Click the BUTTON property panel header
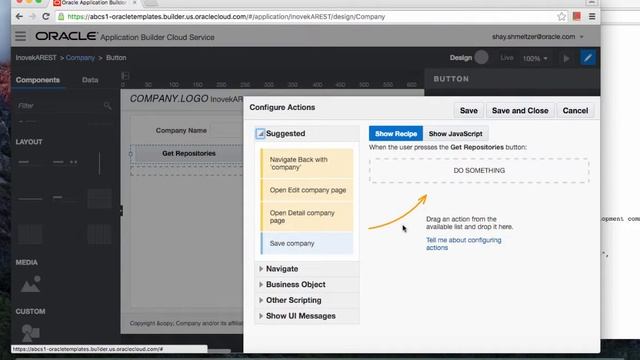640x360 pixels. pyautogui.click(x=451, y=79)
